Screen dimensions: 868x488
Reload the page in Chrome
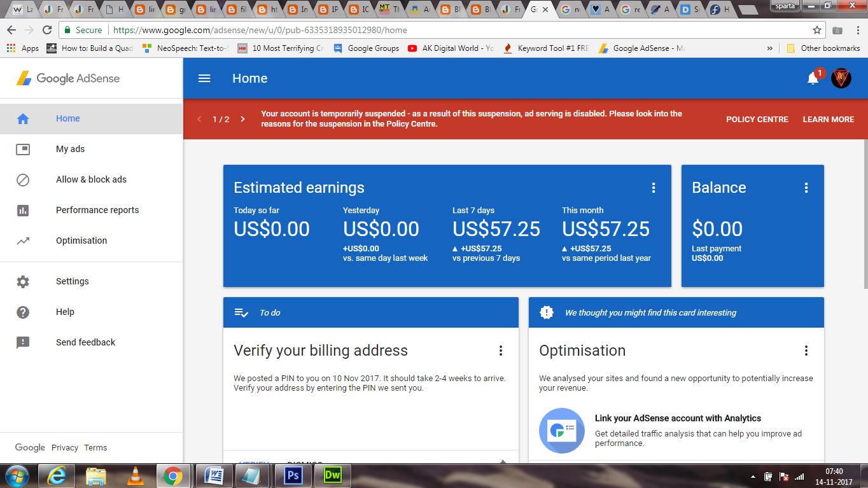click(46, 30)
